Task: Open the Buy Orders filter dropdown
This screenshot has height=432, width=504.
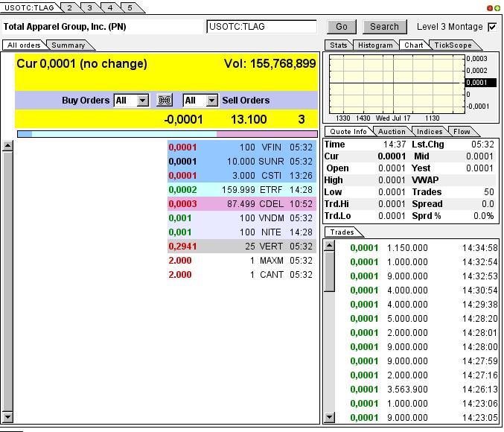Action: [x=142, y=101]
